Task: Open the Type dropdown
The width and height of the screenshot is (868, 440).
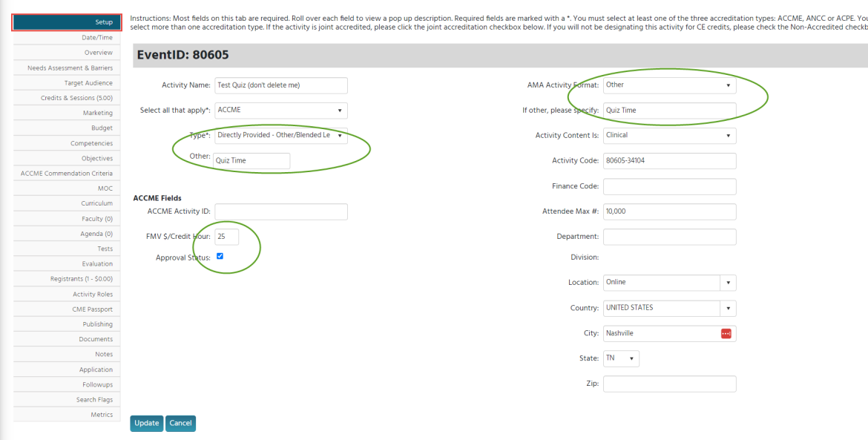Action: coord(280,136)
